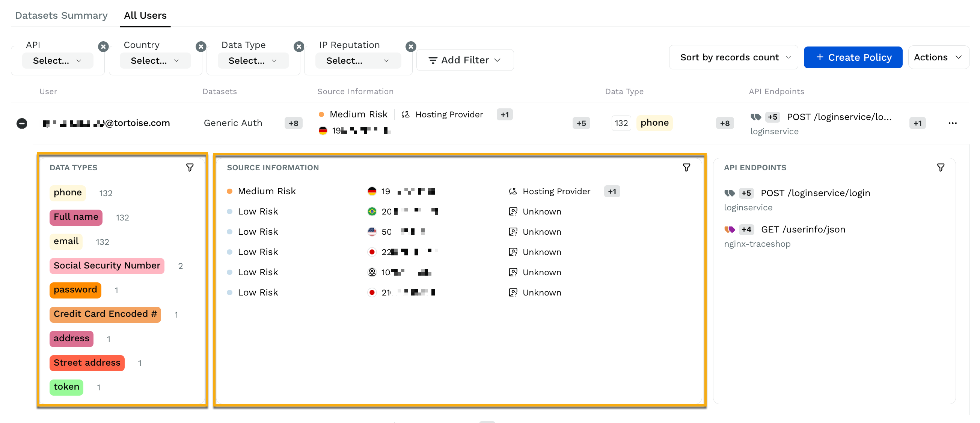Click the Hosting Provider icon in user row
This screenshot has width=980, height=423.
pyautogui.click(x=406, y=114)
